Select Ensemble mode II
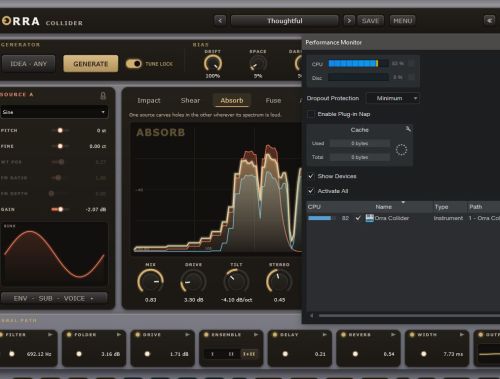The height and width of the screenshot is (379, 500). click(231, 354)
